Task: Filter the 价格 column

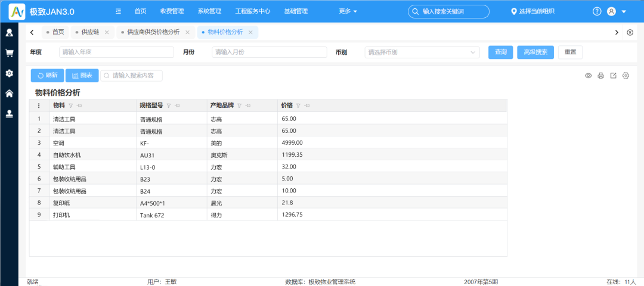Action: (298, 106)
